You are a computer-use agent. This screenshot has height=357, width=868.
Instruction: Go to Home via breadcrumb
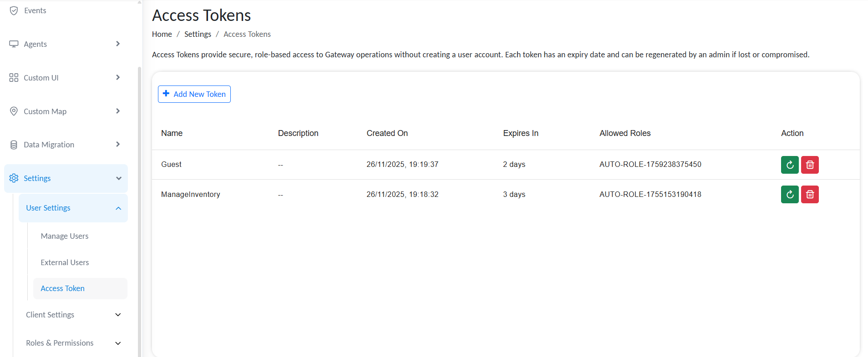coord(162,34)
